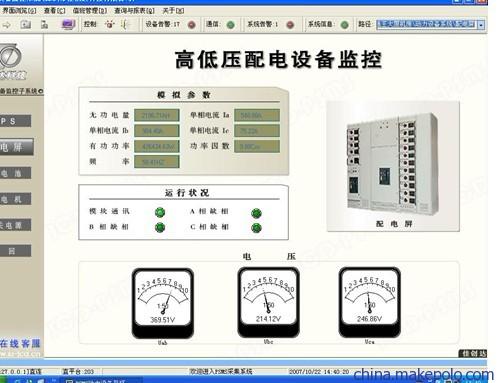The width and height of the screenshot is (499, 383).
Task: Click the purple monitor toolbar icon
Action: (x=68, y=24)
